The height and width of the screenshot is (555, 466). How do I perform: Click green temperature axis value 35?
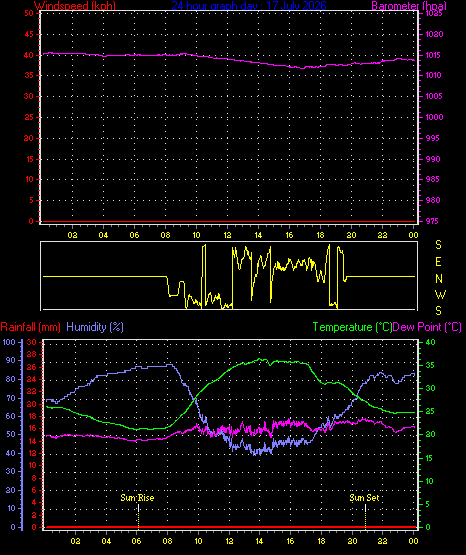point(430,365)
